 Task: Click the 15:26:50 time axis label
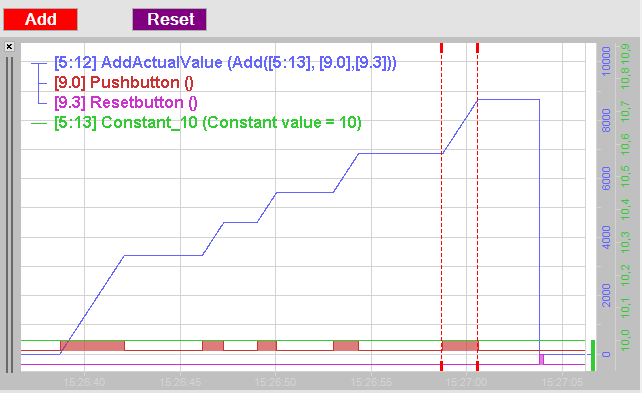click(x=276, y=382)
